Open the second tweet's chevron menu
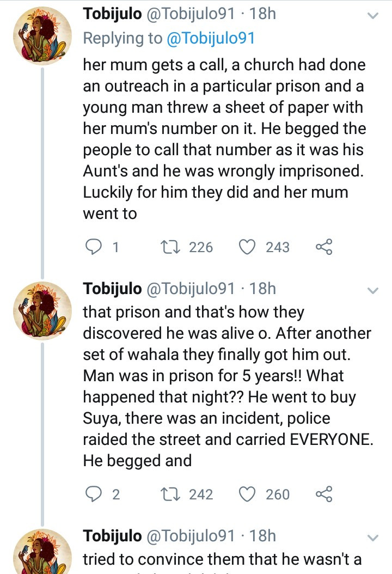This screenshot has height=574, width=392. (373, 291)
